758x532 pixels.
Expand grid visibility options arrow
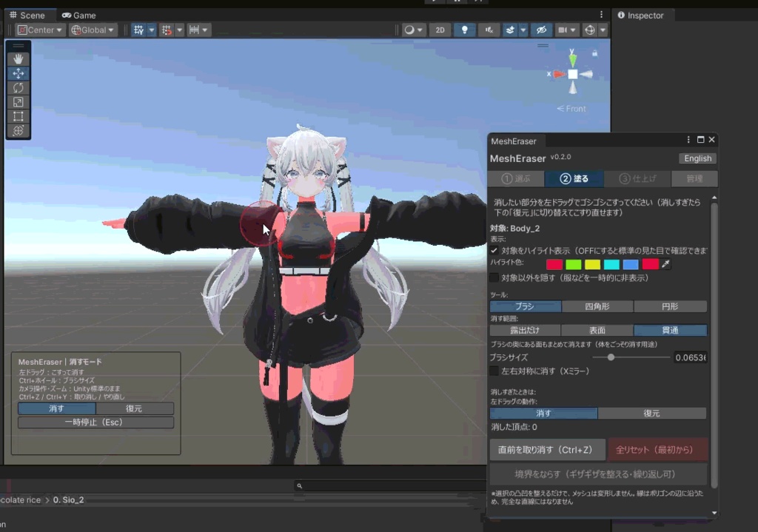click(x=151, y=30)
